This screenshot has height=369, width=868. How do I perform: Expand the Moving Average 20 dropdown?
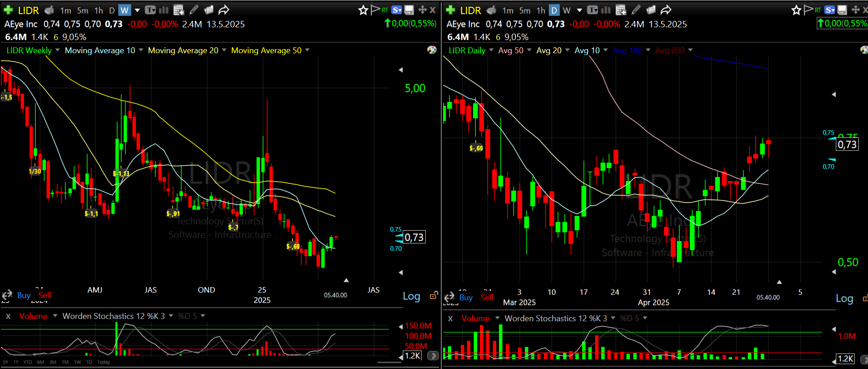pyautogui.click(x=224, y=50)
